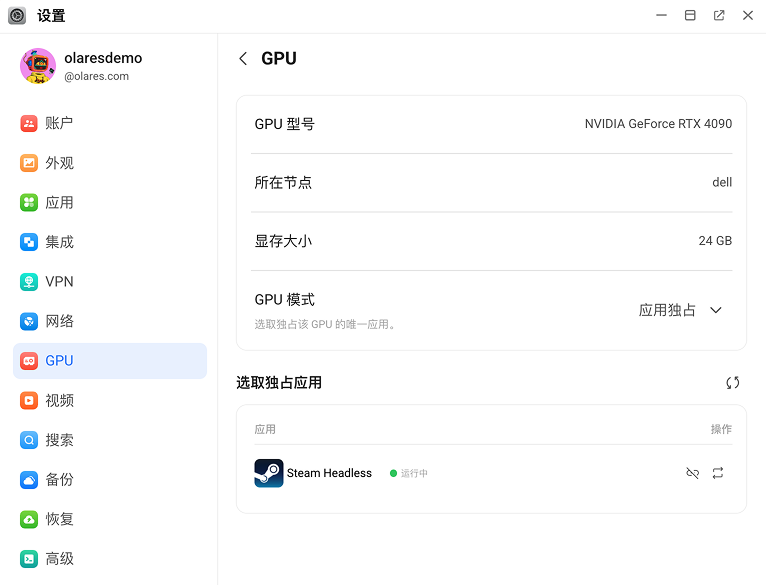Click the olaresdemo avatar picture
This screenshot has height=585, width=766.
(x=38, y=66)
